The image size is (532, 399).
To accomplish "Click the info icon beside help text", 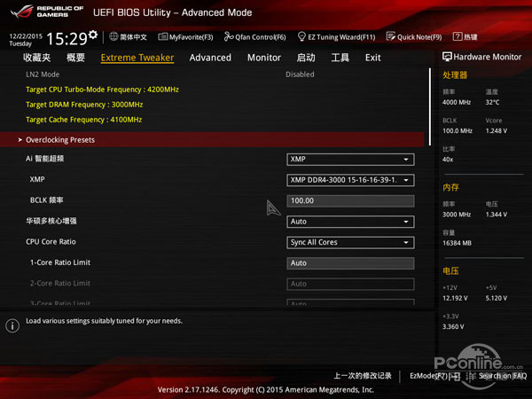I will [12, 325].
